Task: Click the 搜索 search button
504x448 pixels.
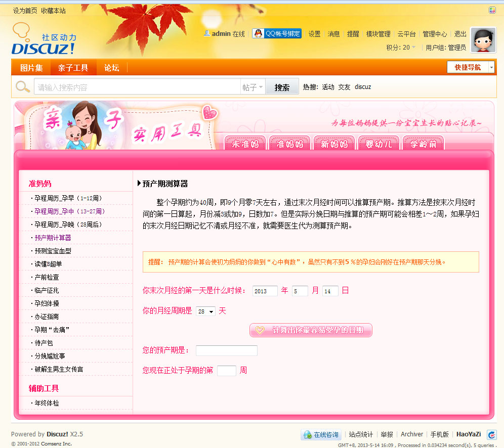Action: click(282, 87)
